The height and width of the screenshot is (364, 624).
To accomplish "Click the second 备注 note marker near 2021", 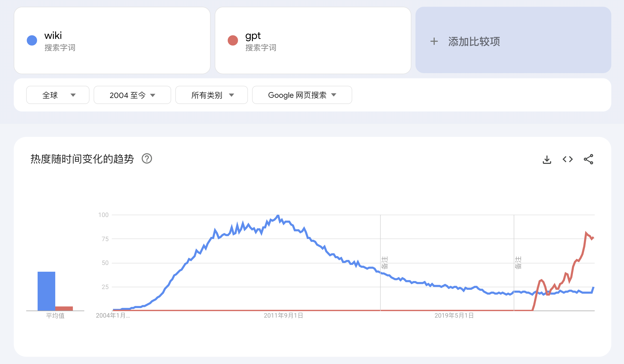I will [x=518, y=263].
